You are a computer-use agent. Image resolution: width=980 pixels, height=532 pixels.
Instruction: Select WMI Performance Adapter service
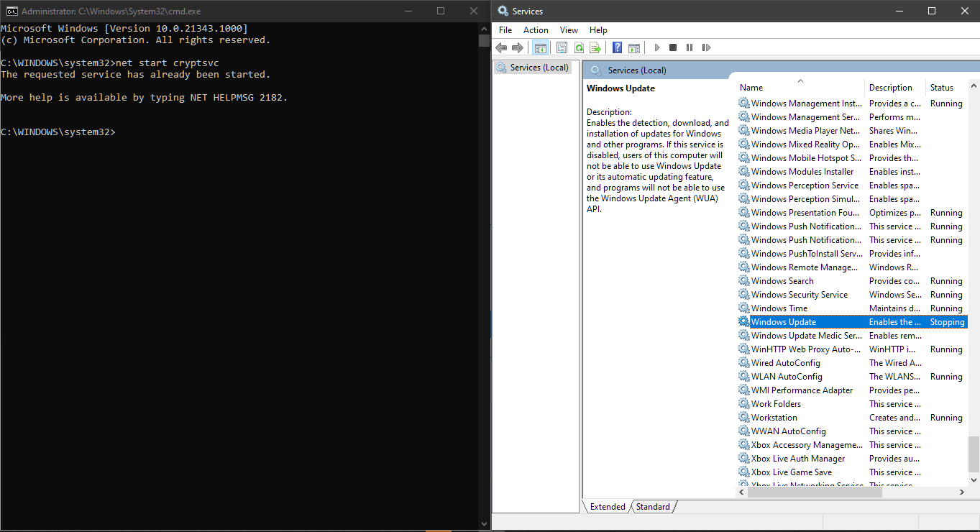click(852, 390)
